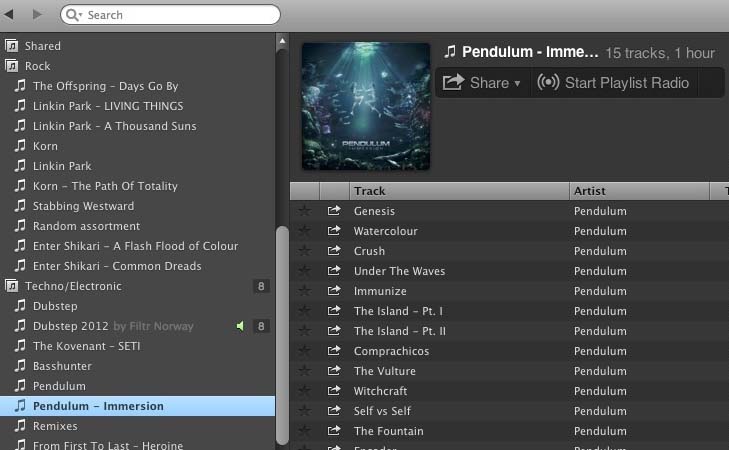Select the highlighted Pendulum - Immersion playlist
The height and width of the screenshot is (450, 729).
click(138, 406)
